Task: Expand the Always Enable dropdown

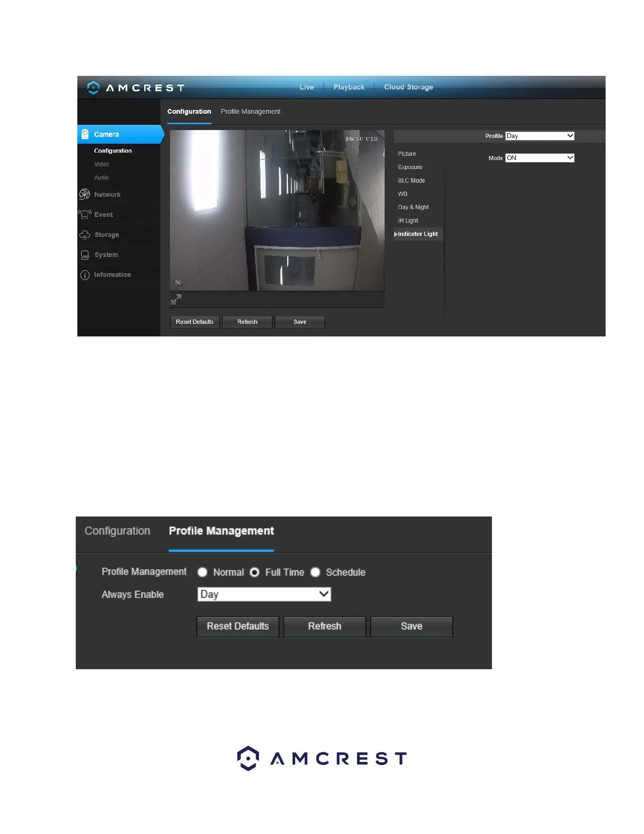Action: coord(264,594)
